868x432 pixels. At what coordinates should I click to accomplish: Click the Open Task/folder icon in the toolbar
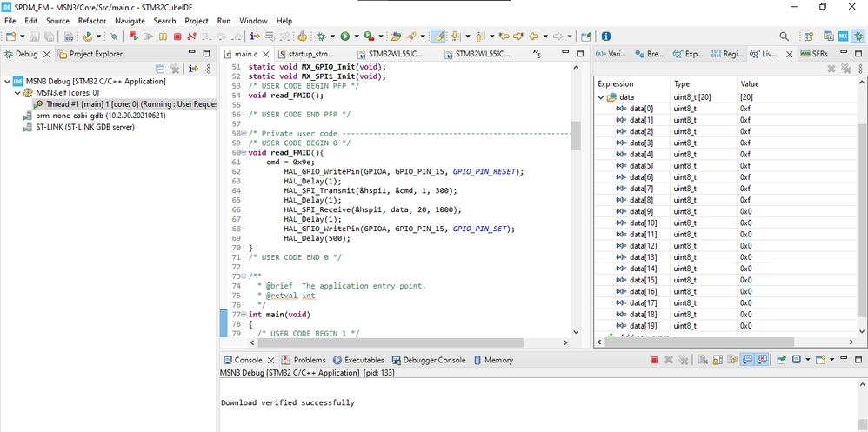tap(395, 37)
